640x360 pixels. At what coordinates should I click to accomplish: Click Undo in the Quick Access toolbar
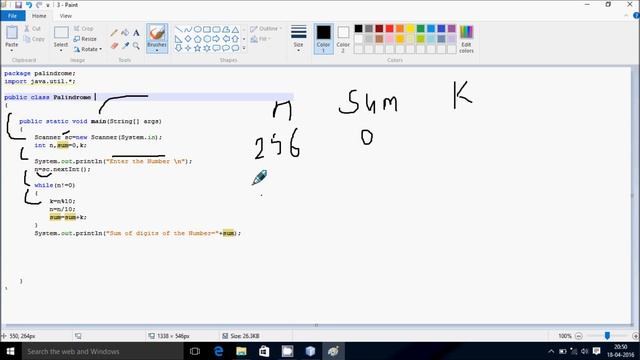click(29, 5)
